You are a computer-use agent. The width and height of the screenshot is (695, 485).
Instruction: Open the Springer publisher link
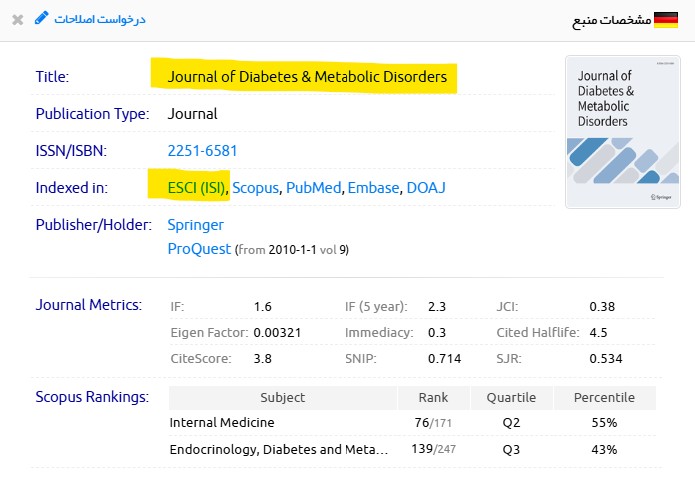tap(195, 224)
